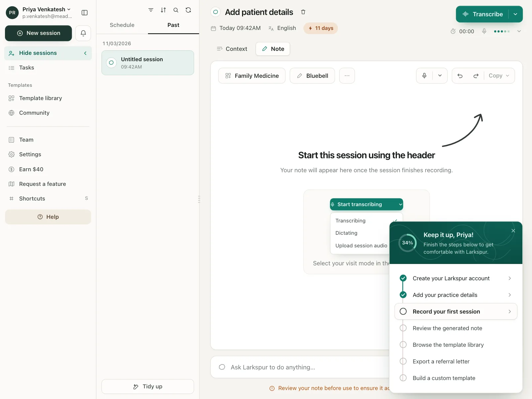The height and width of the screenshot is (399, 532).
Task: Open the Transcribe mode dropdown arrow
Action: point(515,14)
